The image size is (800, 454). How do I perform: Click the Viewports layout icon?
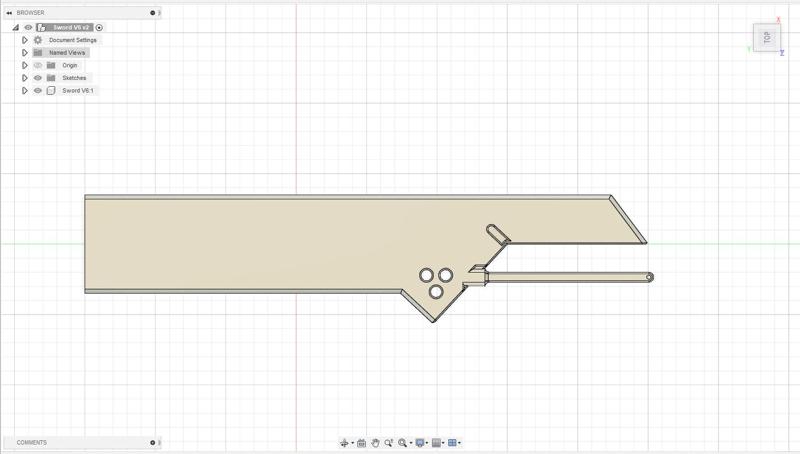coord(452,443)
